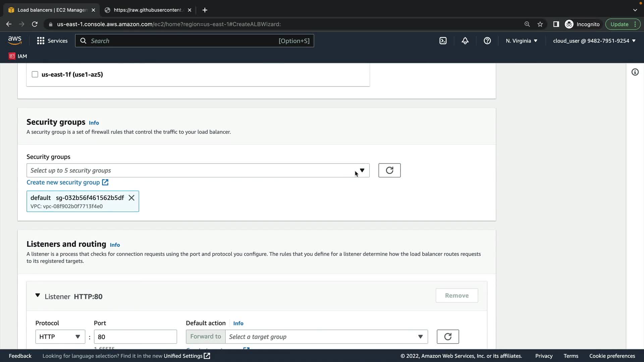Open the AWS support help icon

(487, 41)
